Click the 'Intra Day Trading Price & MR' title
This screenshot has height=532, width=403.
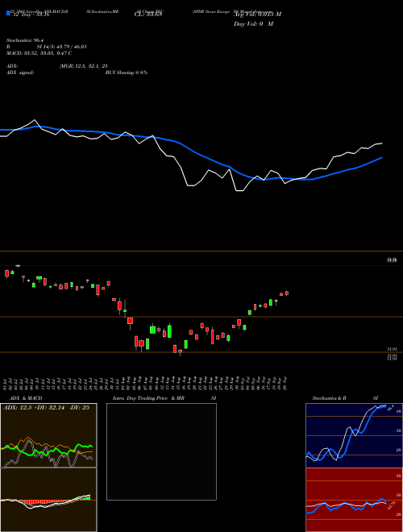click(148, 398)
